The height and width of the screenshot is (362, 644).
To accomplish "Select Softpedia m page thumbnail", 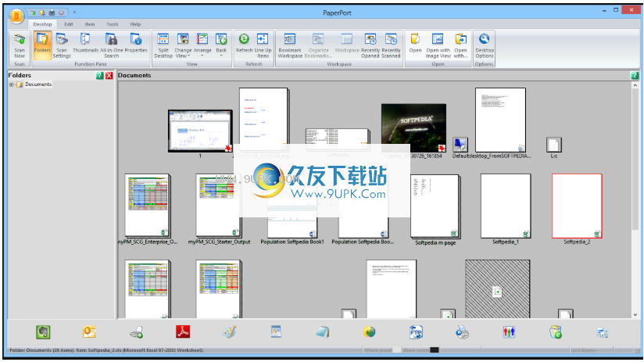I will pyautogui.click(x=435, y=206).
